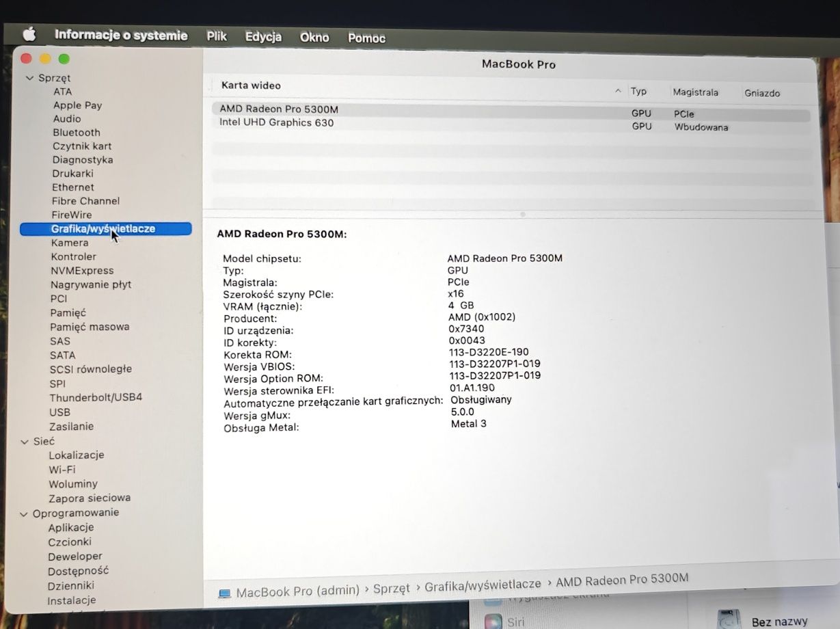Screen dimensions: 840x629
Task: Open the Okno menu
Action: coord(314,38)
